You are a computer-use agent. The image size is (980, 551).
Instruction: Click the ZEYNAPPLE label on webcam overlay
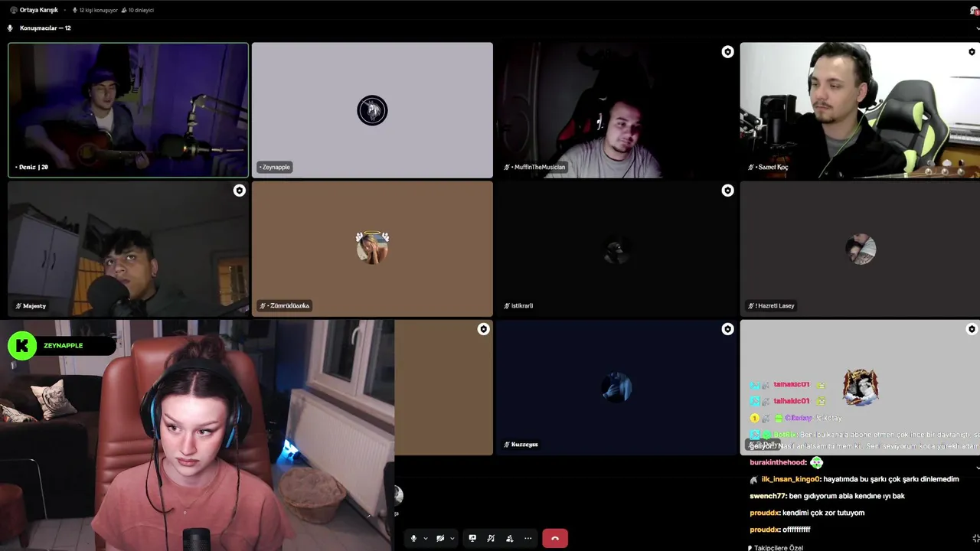[63, 346]
